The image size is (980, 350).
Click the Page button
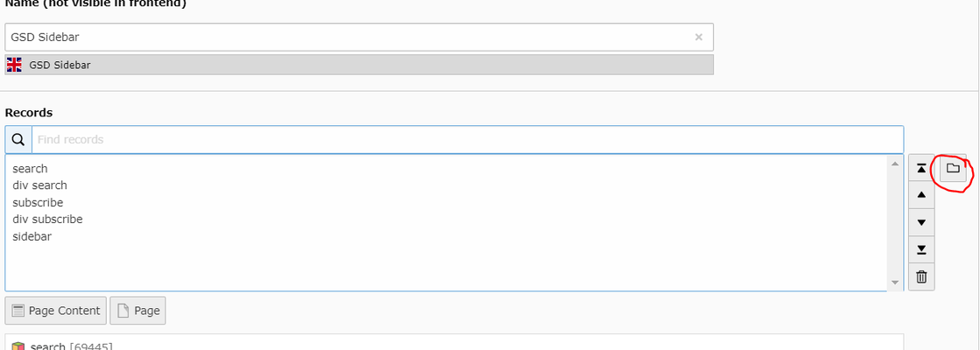tap(137, 311)
